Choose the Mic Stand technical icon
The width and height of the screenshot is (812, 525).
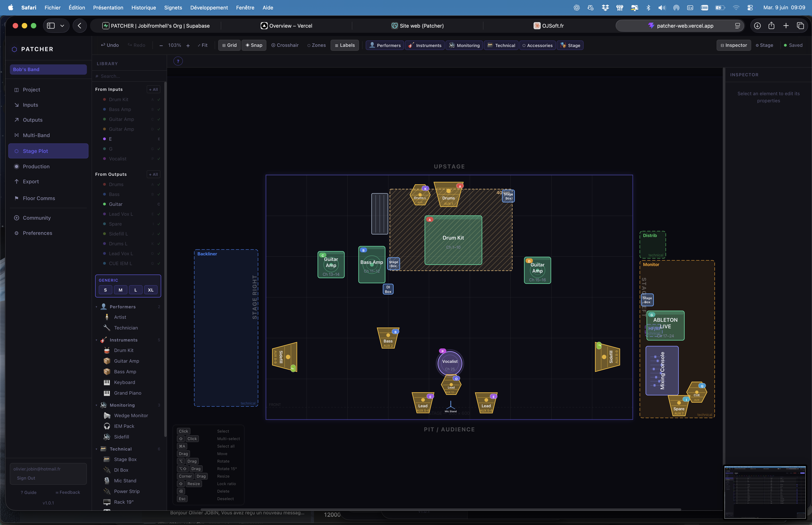click(x=107, y=481)
